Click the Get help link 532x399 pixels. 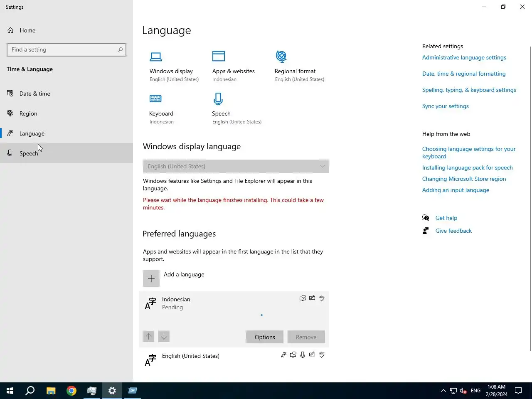446,218
